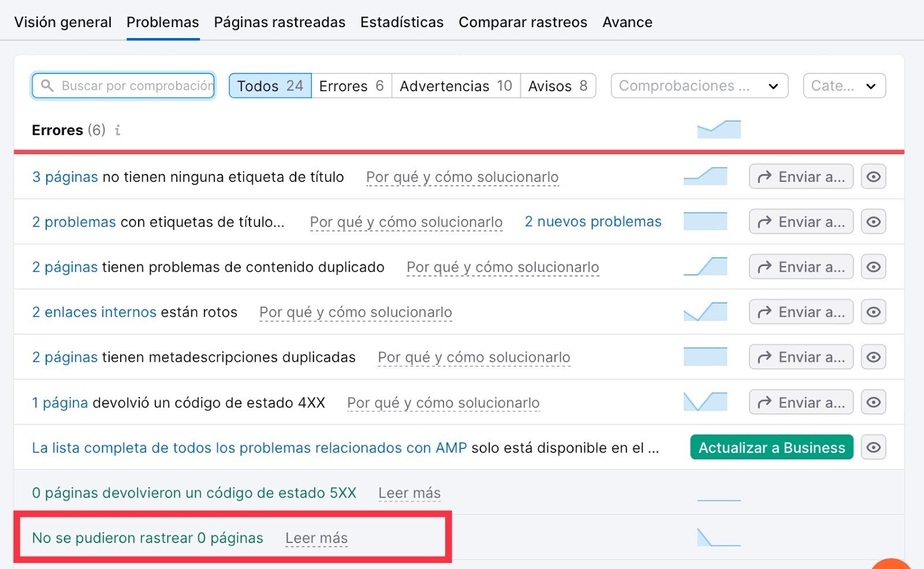
Task: Click Enviar a... for enlaces internos rotos row
Action: (801, 312)
